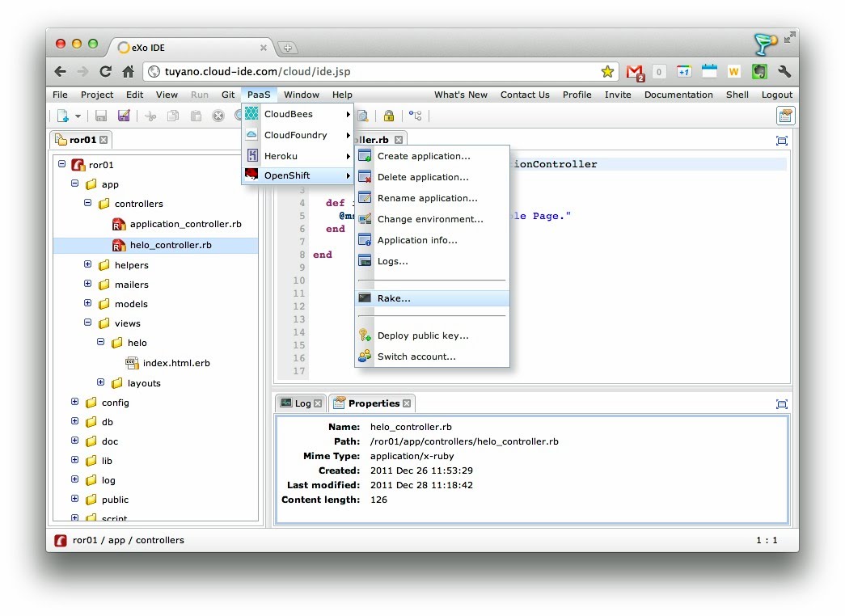Click the What's New link

[461, 95]
